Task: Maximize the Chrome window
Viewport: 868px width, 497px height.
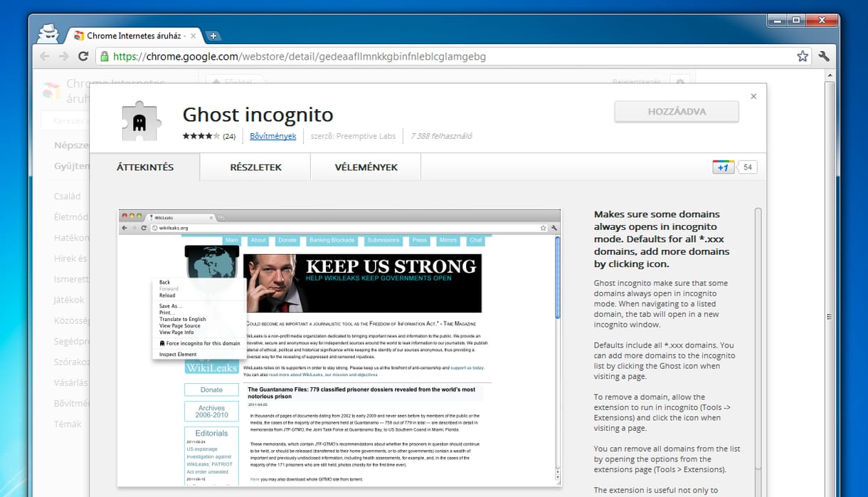Action: click(x=797, y=20)
